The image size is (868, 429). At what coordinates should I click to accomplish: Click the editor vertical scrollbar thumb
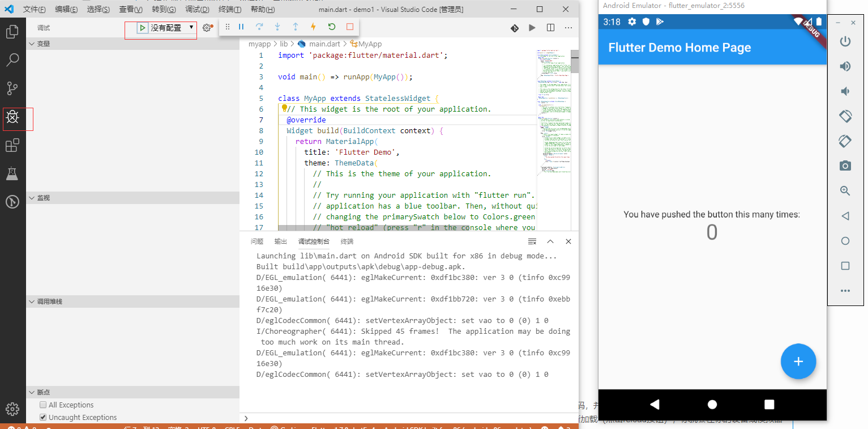[x=574, y=61]
